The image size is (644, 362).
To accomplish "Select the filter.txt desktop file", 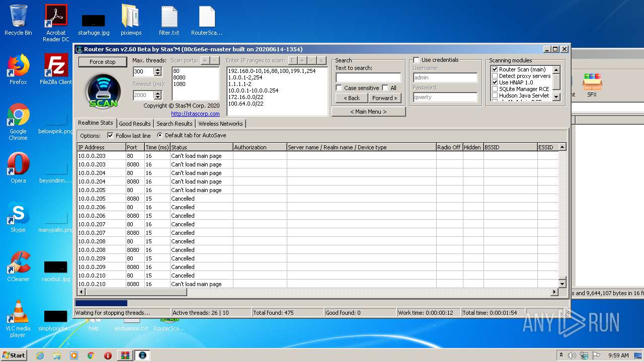I will point(169,20).
